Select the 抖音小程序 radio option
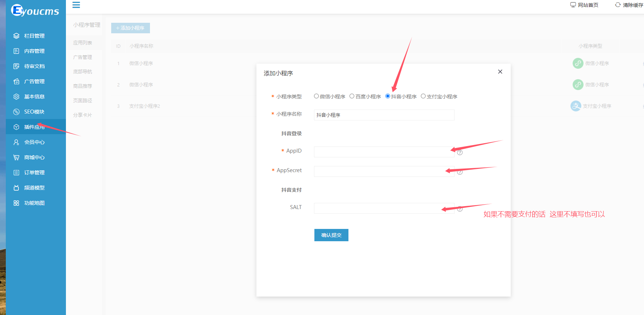The height and width of the screenshot is (315, 644). 388,96
